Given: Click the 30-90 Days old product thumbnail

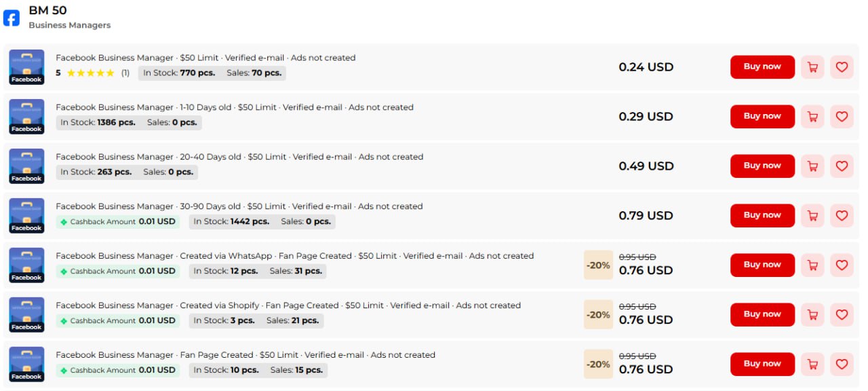Looking at the screenshot, I should point(26,216).
